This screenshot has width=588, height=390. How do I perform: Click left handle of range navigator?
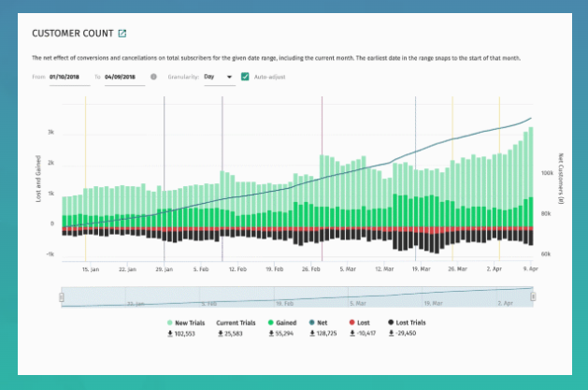pyautogui.click(x=62, y=297)
